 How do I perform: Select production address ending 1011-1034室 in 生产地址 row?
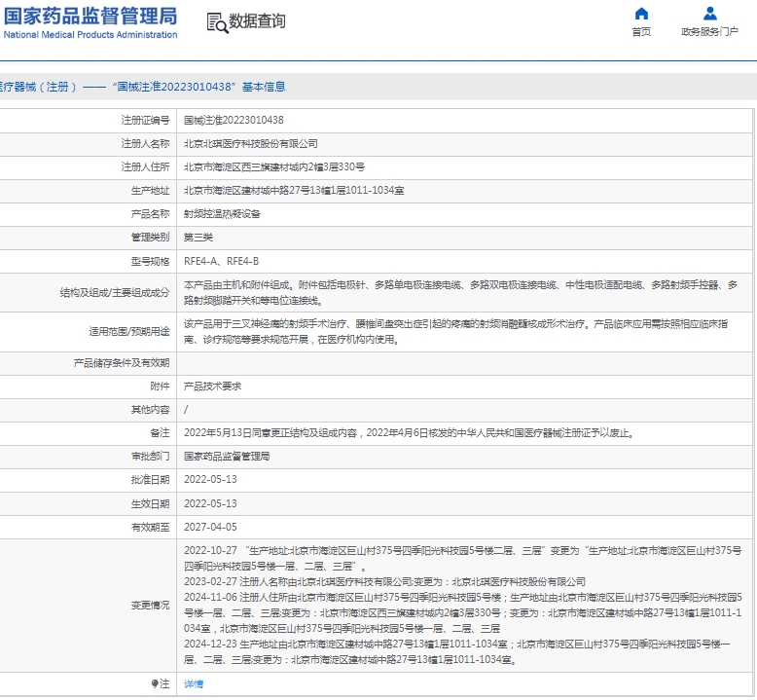click(x=294, y=191)
